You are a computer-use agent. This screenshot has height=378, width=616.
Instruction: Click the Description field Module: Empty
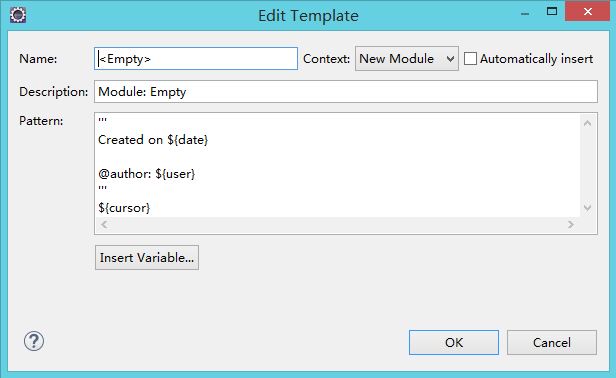[346, 92]
